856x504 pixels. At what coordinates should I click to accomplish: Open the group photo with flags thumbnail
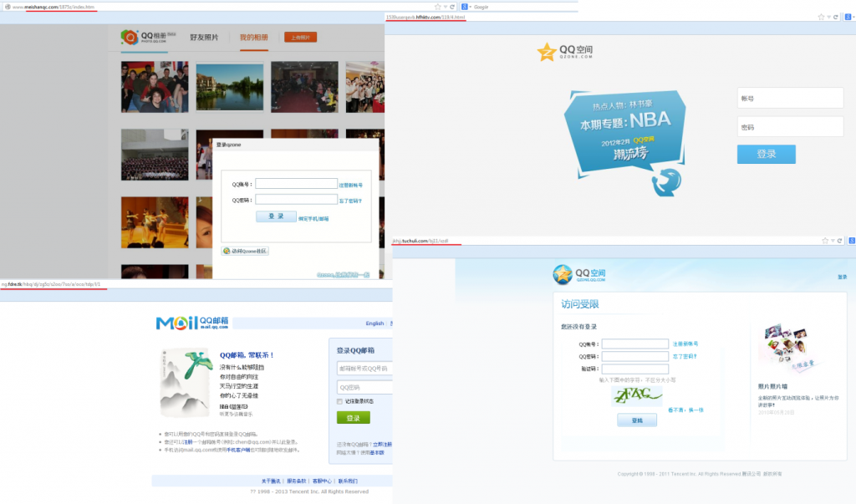[x=155, y=87]
